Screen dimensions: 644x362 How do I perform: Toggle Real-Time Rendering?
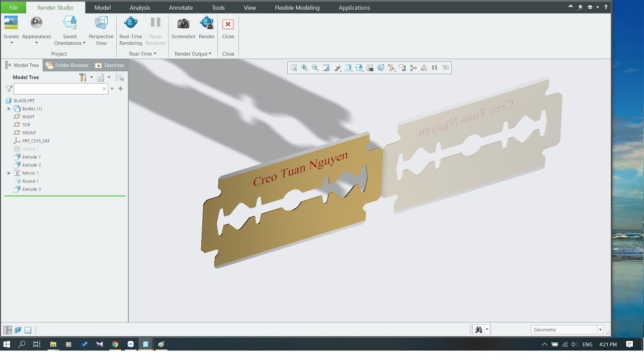[131, 30]
